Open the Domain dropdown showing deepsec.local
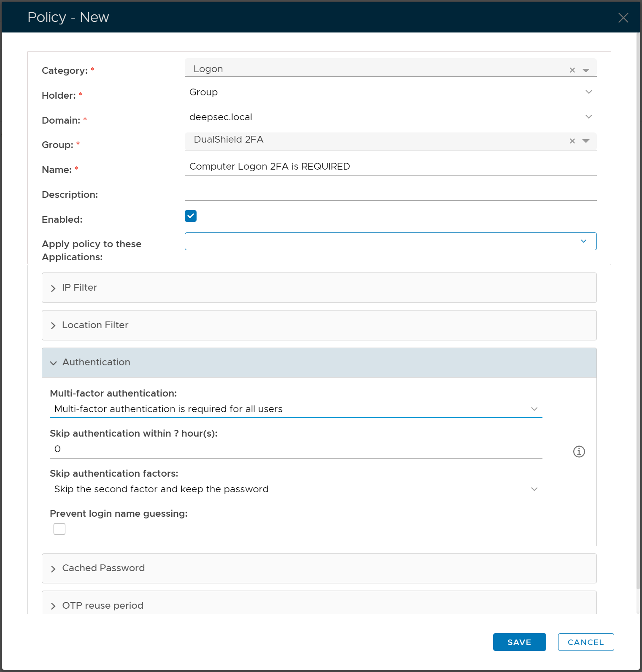Screen dimensions: 642x672 tap(390, 117)
